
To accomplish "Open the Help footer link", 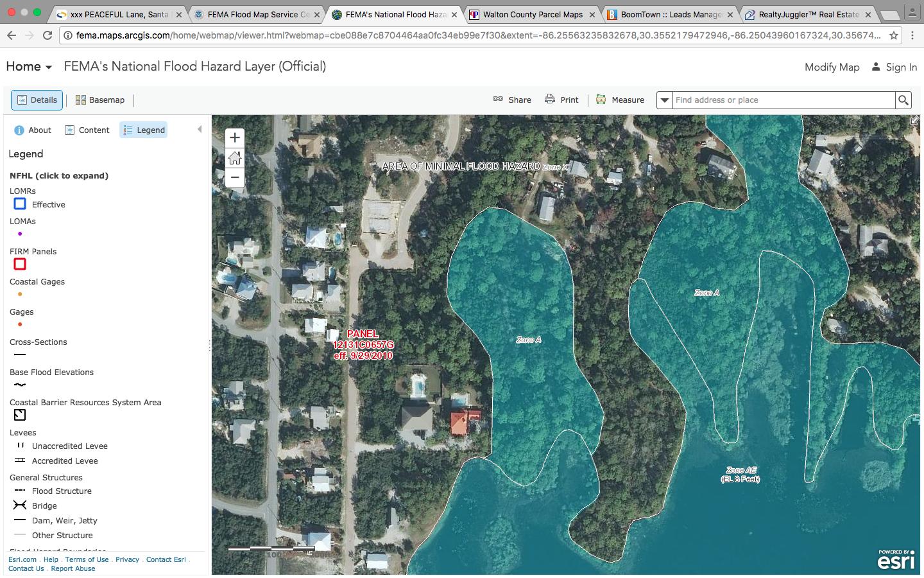I will pos(51,559).
